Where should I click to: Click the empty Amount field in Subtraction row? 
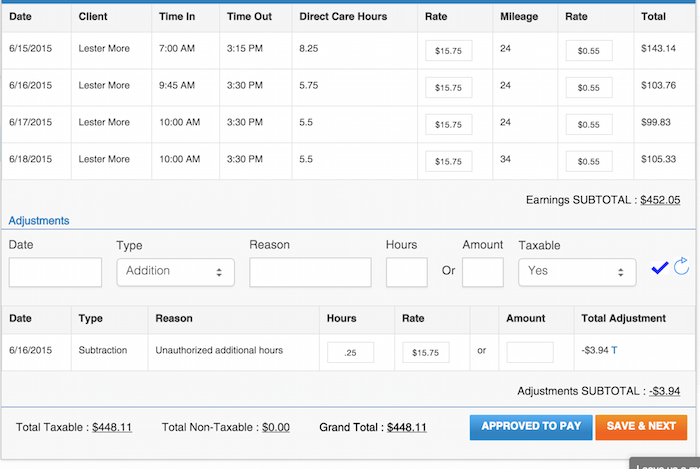(529, 352)
